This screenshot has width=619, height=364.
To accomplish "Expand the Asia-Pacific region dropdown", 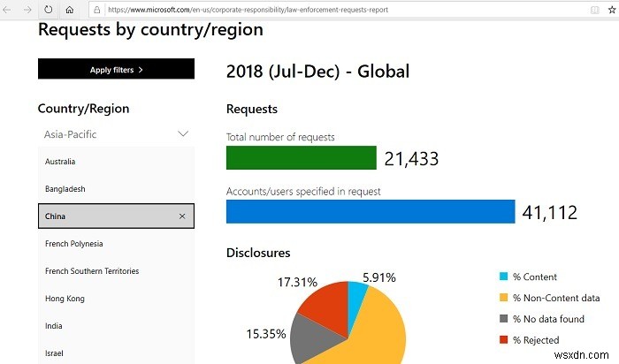I will pos(183,134).
